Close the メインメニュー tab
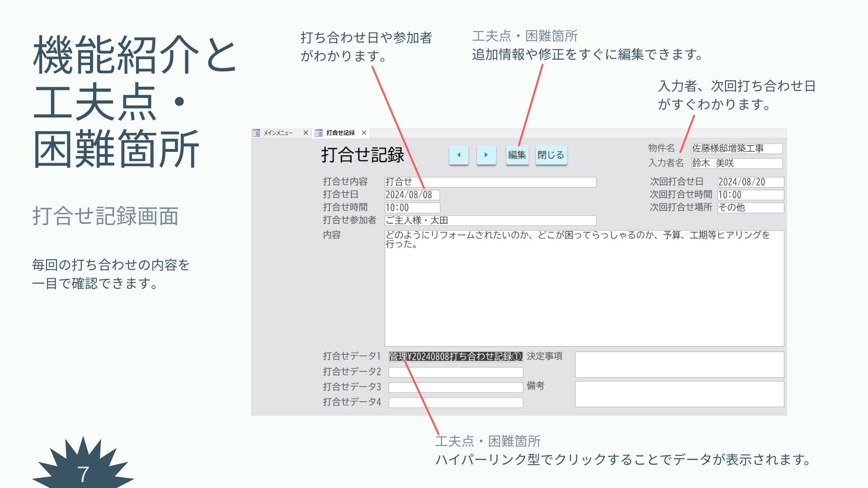Viewport: 868px width, 488px height. 306,133
